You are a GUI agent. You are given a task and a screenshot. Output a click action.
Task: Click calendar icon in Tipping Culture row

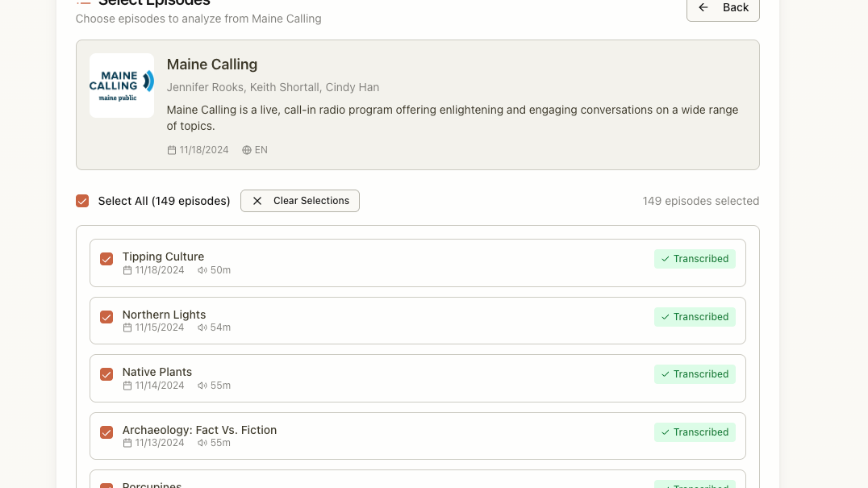pyautogui.click(x=127, y=270)
